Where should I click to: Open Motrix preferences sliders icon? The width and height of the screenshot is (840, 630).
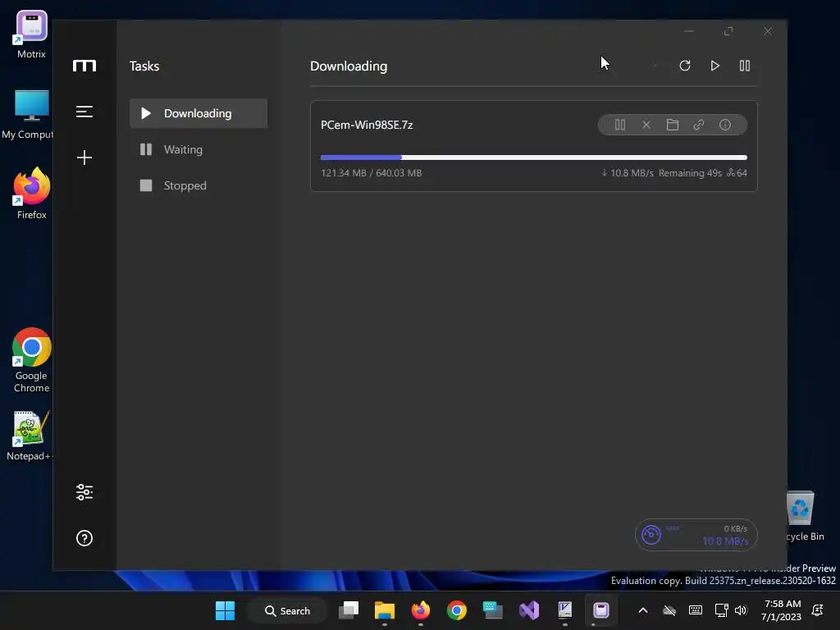(84, 492)
